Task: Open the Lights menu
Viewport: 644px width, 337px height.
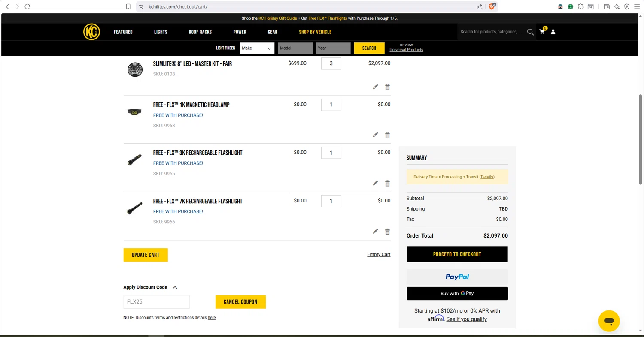Action: pos(161,32)
